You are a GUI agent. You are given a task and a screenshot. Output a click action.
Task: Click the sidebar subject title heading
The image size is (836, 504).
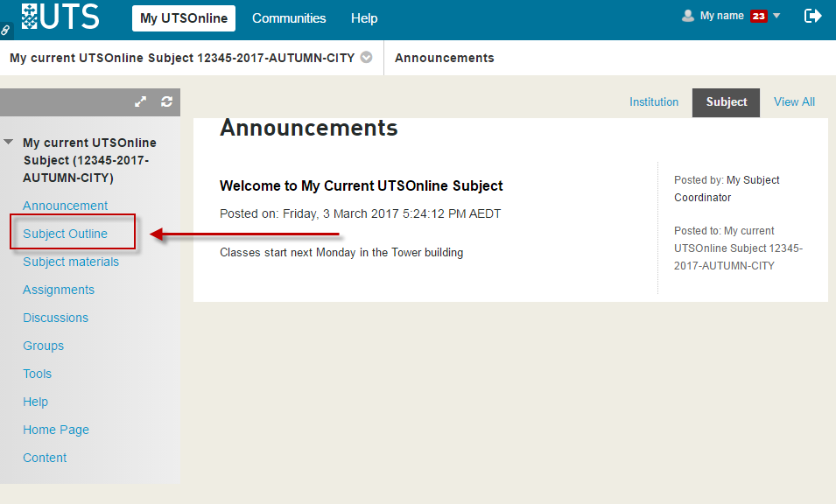tap(89, 160)
